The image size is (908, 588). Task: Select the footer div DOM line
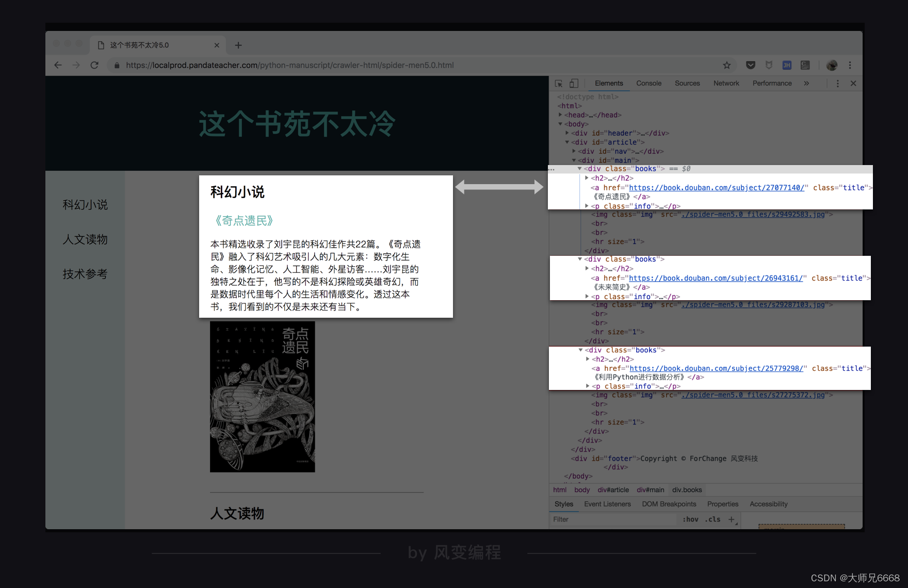(x=664, y=459)
